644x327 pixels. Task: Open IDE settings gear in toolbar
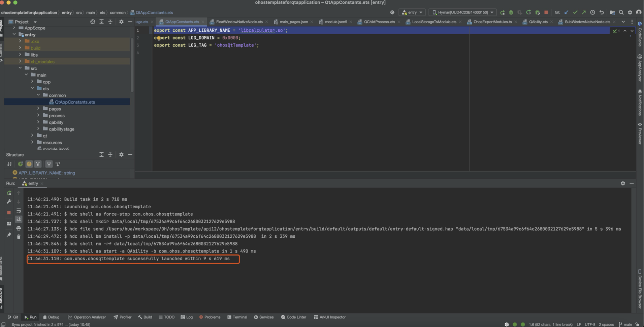click(630, 12)
